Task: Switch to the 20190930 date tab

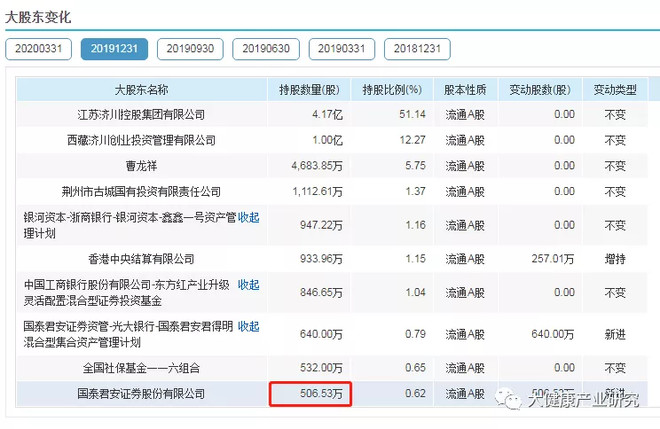Action: click(190, 49)
